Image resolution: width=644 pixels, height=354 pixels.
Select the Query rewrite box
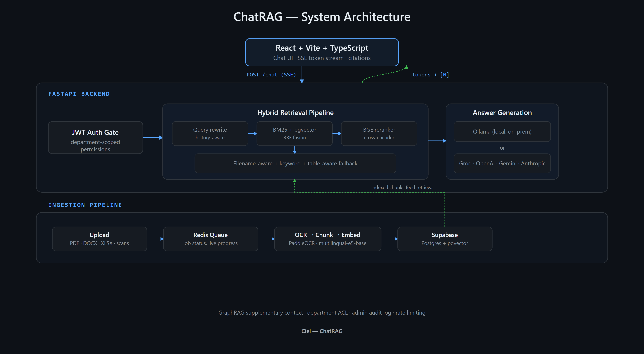tap(210, 133)
